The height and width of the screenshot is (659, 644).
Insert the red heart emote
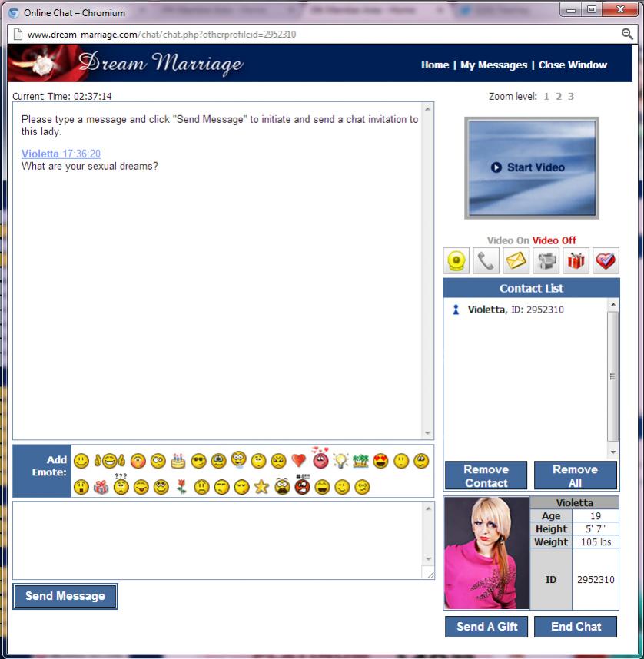pyautogui.click(x=298, y=461)
